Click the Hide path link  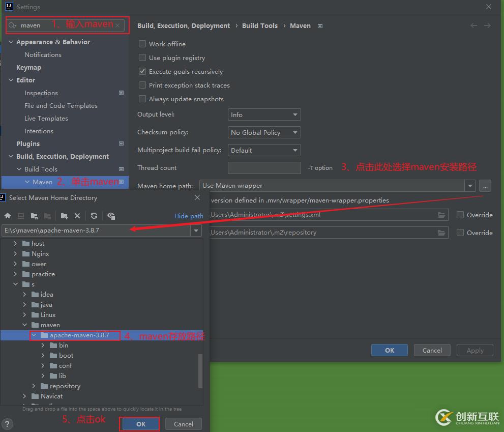pos(189,216)
